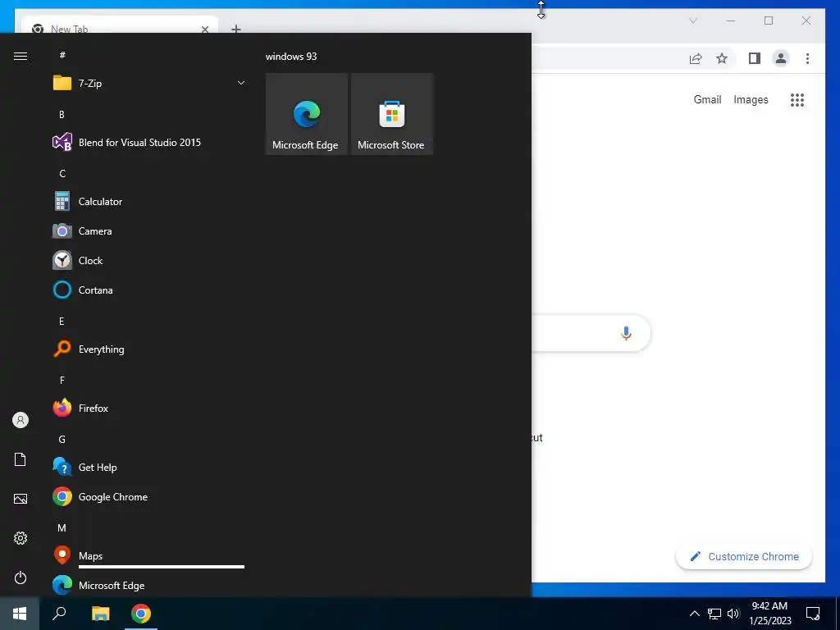Select the windows 93 tile group title
The width and height of the screenshot is (840, 630).
pyautogui.click(x=291, y=57)
